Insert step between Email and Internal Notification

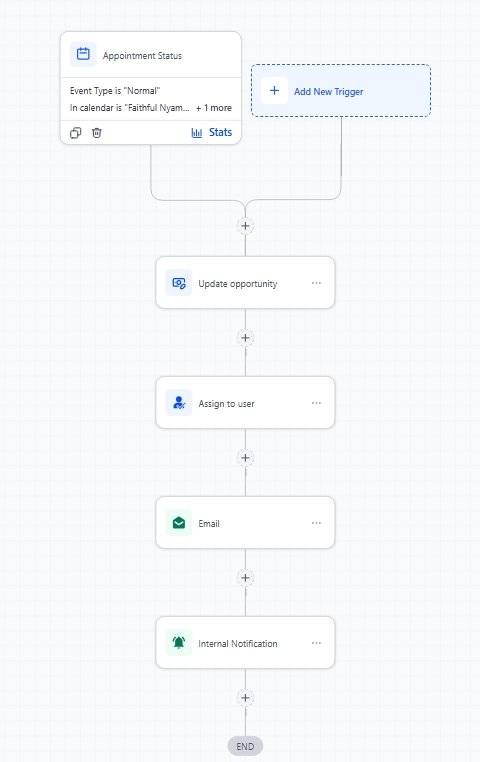pos(245,578)
